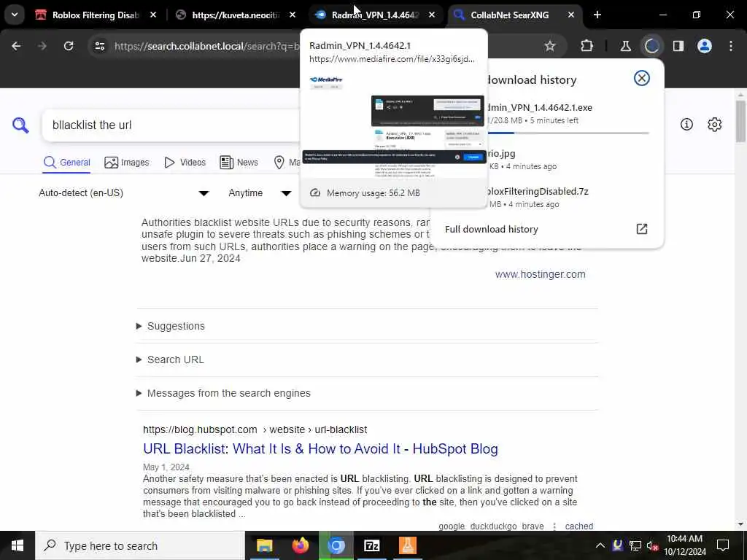Open the Chrome profile avatar
747x560 pixels.
705,46
